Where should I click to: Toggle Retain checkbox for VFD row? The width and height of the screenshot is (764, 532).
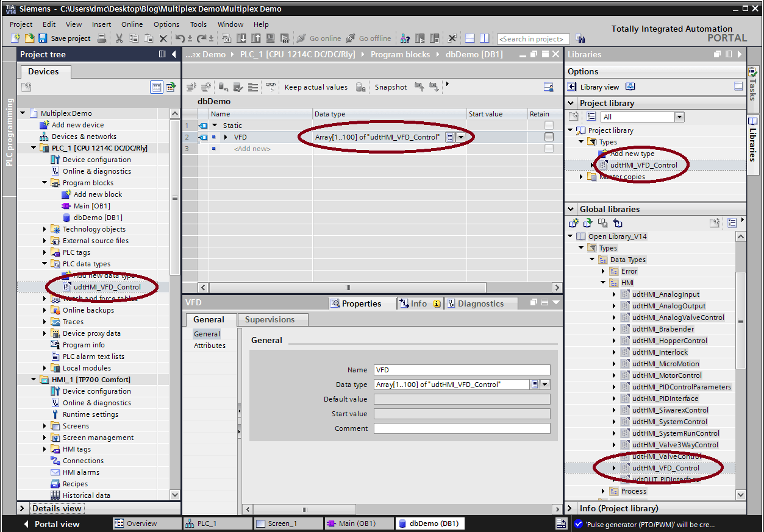pos(549,137)
